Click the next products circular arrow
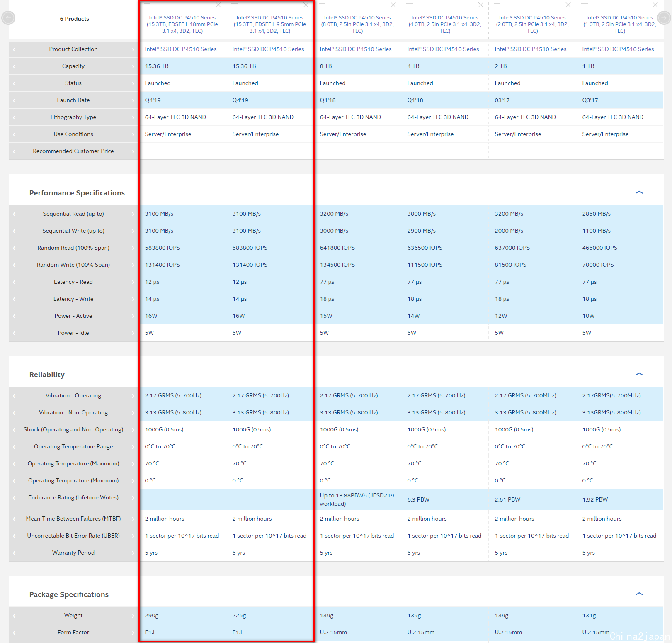This screenshot has height=643, width=672. pos(664,18)
